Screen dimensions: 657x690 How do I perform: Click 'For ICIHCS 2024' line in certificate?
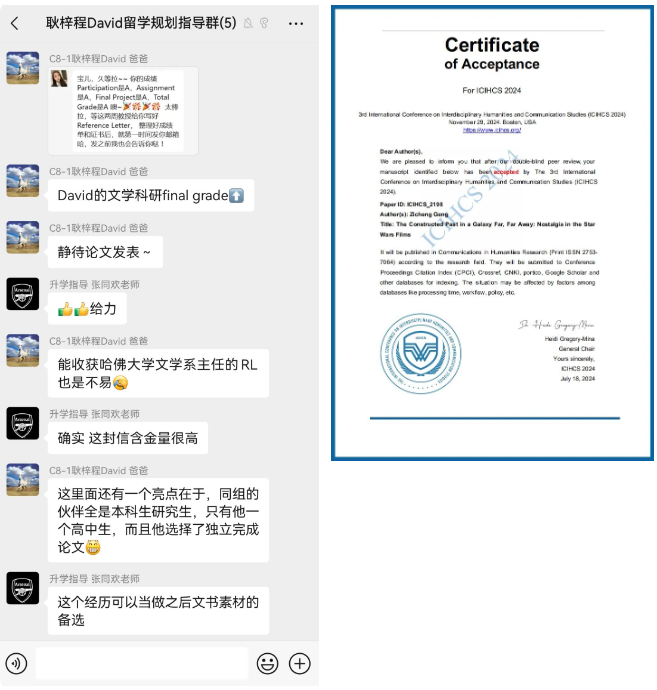(492, 91)
